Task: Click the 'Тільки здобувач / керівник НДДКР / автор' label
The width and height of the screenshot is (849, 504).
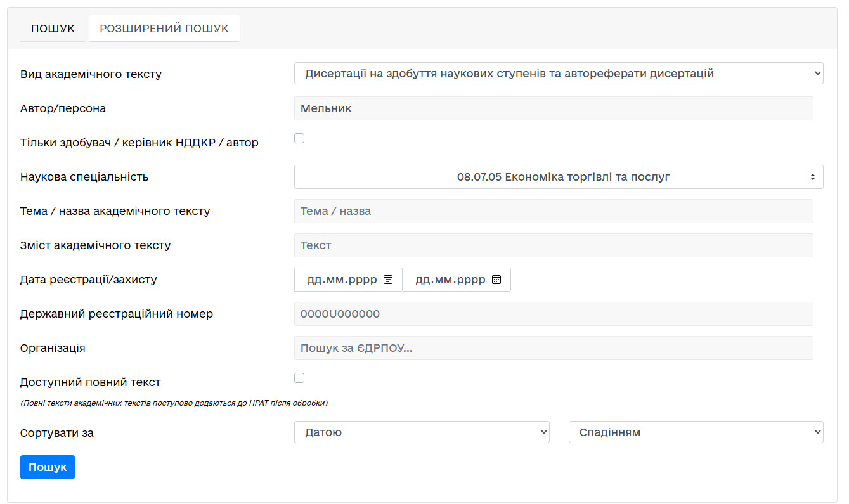Action: (x=139, y=143)
